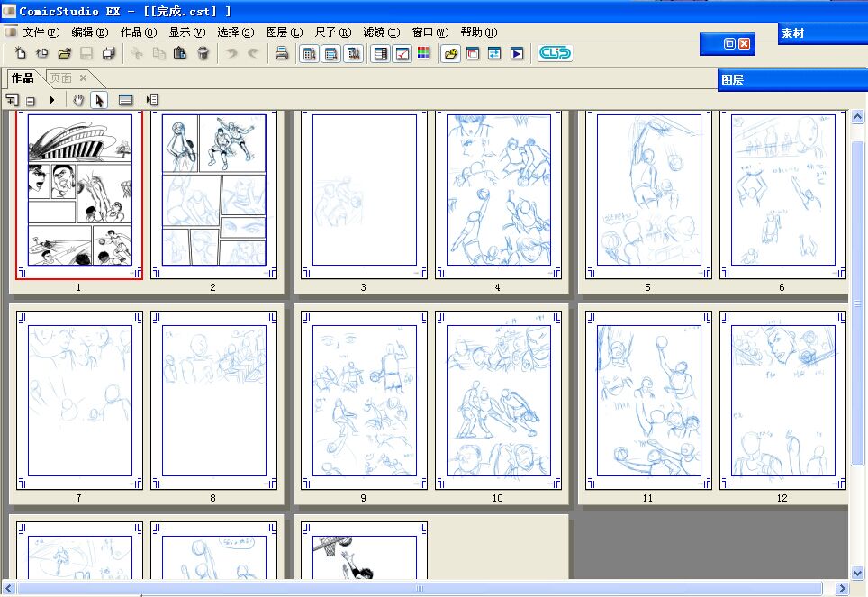The image size is (868, 597).
Task: Select page 7 thumbnail
Action: 79,401
